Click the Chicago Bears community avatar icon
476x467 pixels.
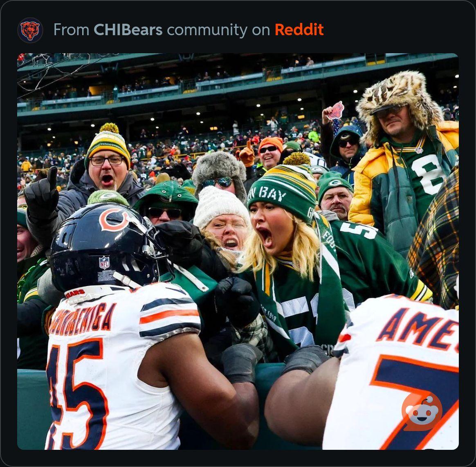click(30, 30)
